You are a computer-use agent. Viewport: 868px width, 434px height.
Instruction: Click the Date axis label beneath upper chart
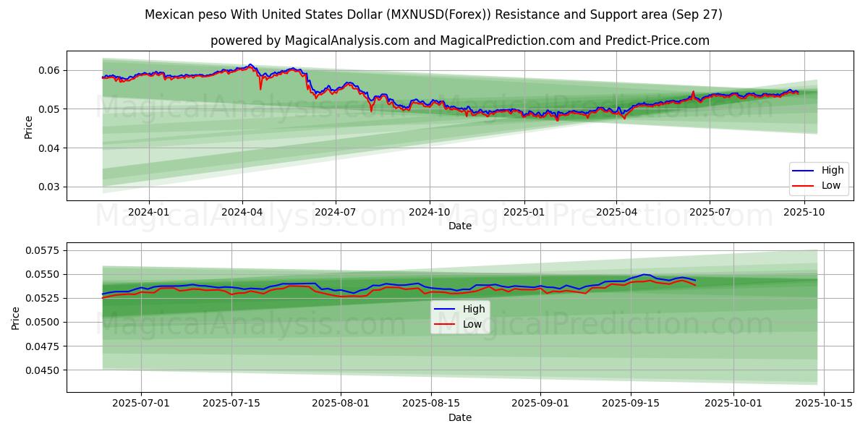click(x=460, y=226)
